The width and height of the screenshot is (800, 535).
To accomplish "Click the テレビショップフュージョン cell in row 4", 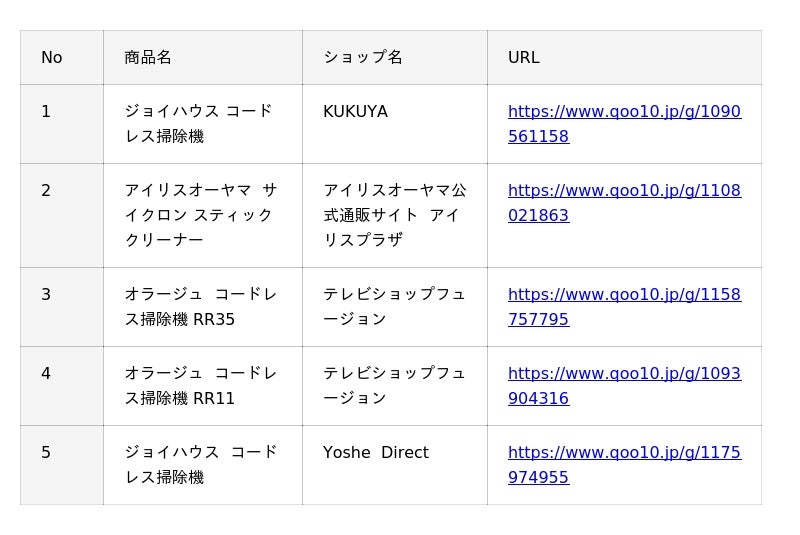I will pyautogui.click(x=394, y=386).
